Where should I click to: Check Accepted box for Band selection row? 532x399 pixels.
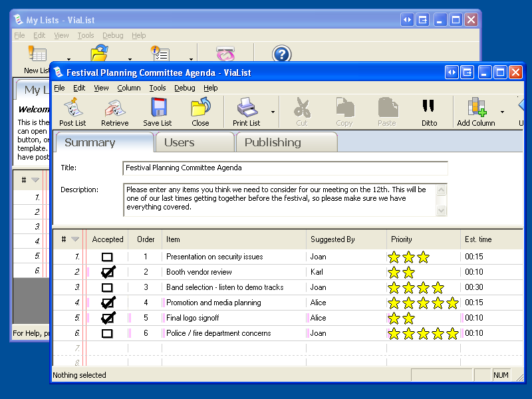(x=107, y=288)
